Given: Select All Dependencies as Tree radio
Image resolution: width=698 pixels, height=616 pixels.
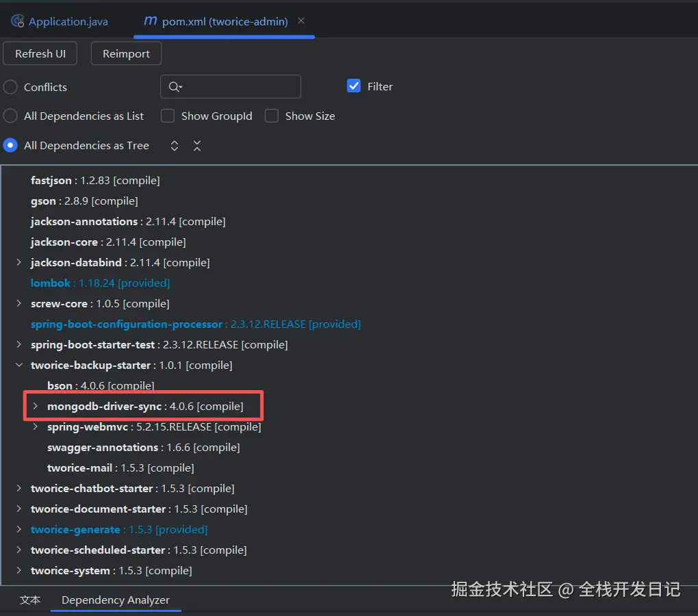Looking at the screenshot, I should (x=10, y=145).
